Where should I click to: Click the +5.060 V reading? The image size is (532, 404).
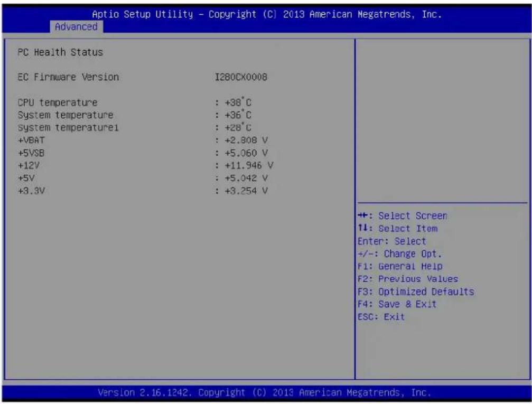246,153
